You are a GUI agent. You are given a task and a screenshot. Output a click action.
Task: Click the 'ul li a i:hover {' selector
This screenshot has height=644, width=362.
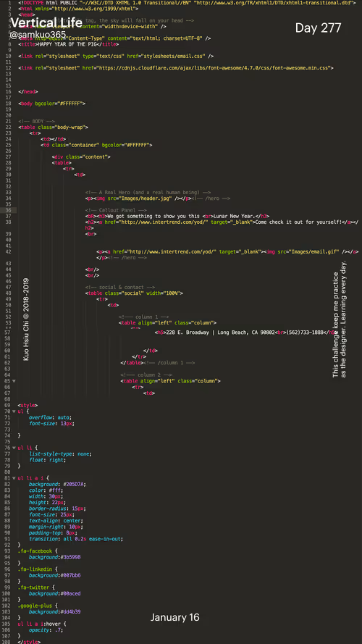pos(41,624)
